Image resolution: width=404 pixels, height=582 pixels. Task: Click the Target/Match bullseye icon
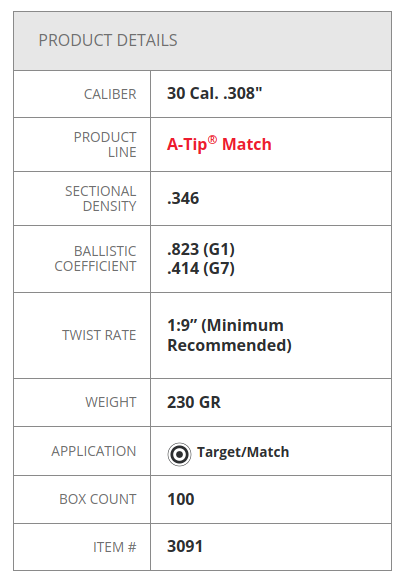click(x=179, y=454)
